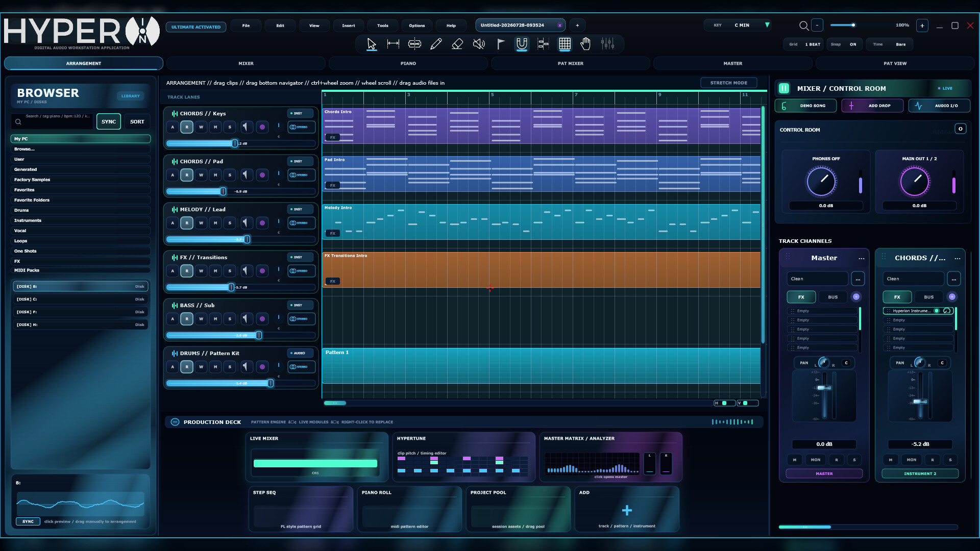Image resolution: width=980 pixels, height=551 pixels.
Task: Open the mixer faders toolbar icon
Action: click(x=607, y=44)
